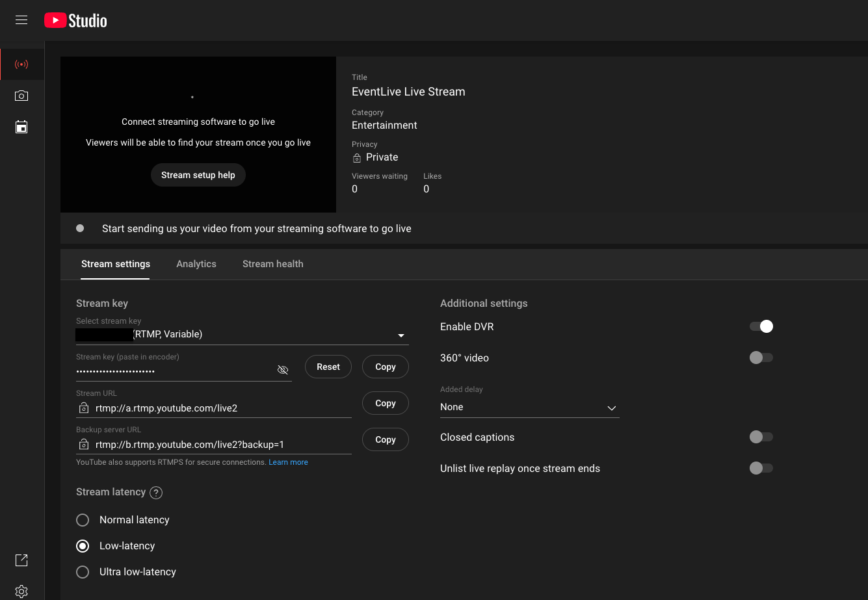
Task: Open the Webcam camera icon in sidebar
Action: 21,96
